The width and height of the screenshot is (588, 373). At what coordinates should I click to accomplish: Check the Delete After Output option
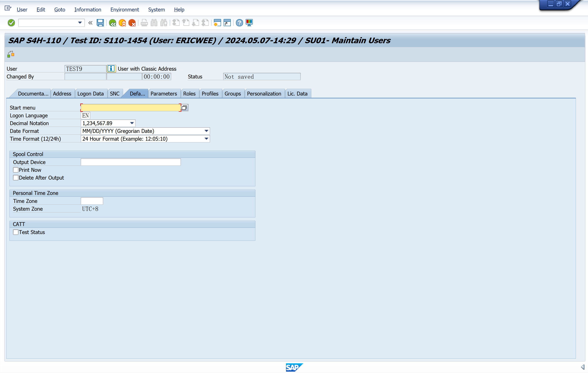point(16,178)
